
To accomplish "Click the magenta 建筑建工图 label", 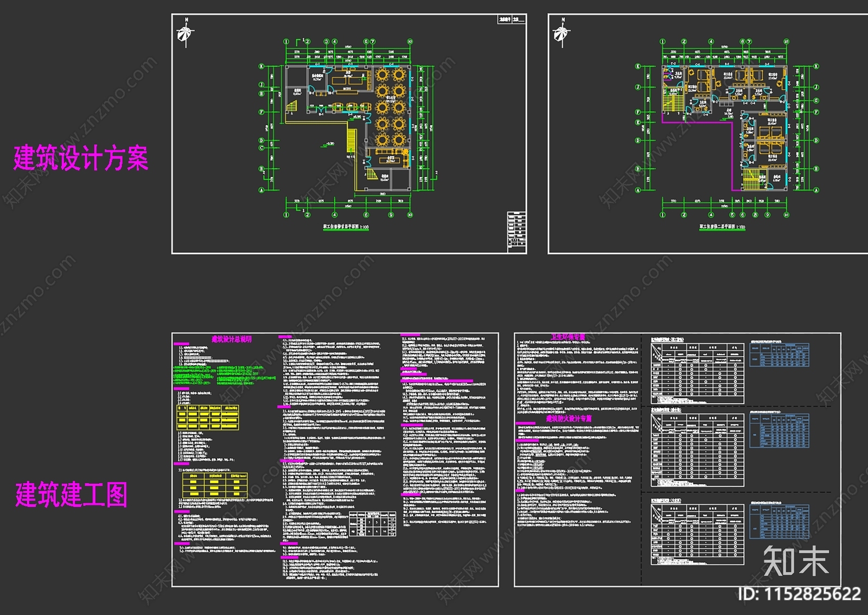I will click(x=71, y=494).
